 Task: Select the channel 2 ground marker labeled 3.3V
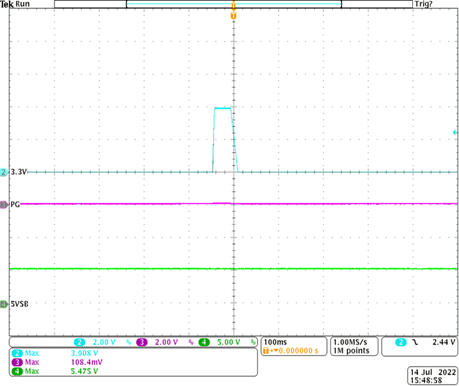[4, 172]
